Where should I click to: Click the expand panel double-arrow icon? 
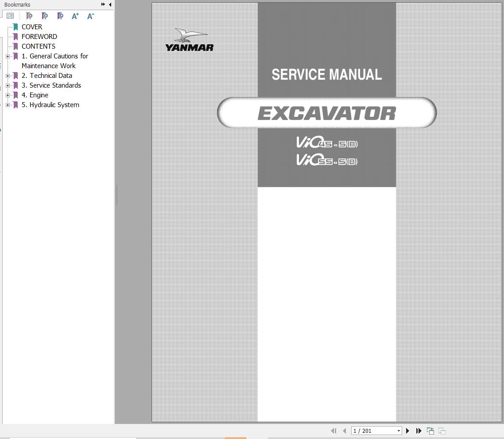click(103, 4)
